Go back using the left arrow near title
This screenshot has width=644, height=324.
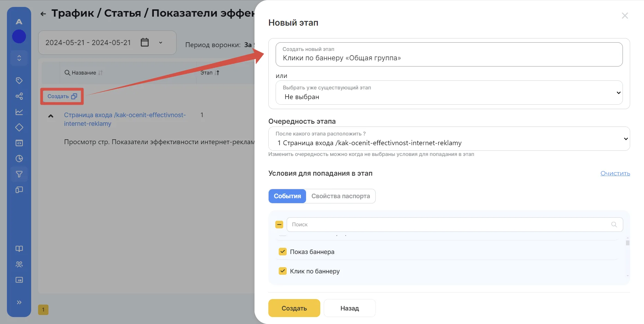pos(43,14)
